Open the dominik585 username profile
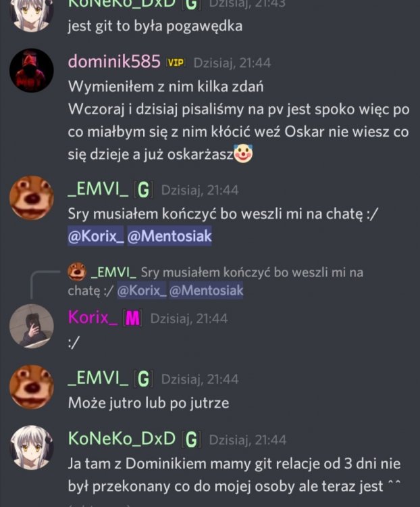The image size is (420, 507). [114, 61]
